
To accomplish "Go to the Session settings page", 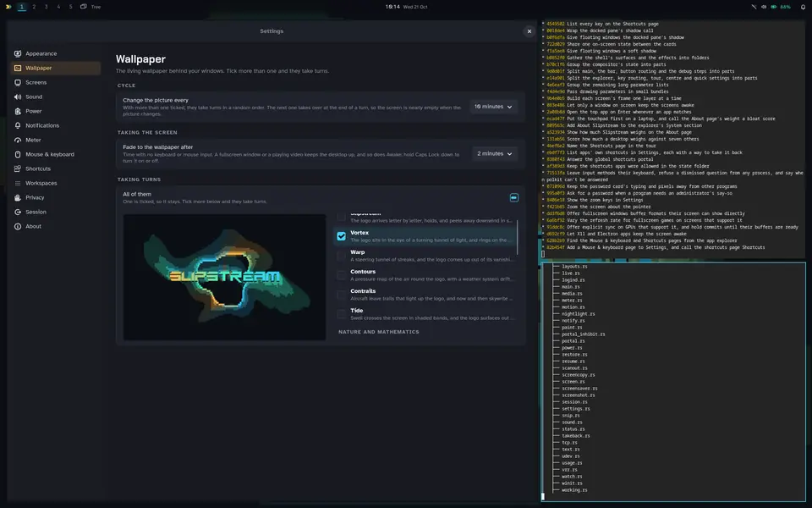I will 56,212.
